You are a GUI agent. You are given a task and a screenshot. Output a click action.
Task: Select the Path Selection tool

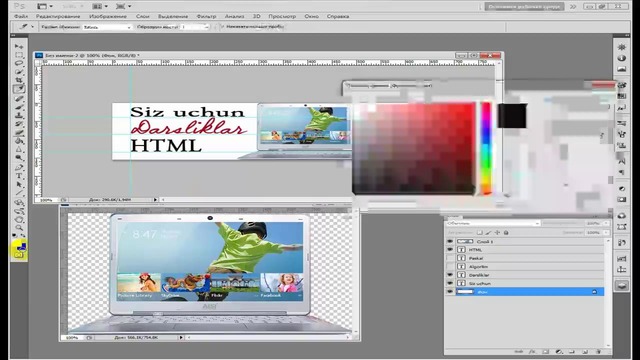[19, 185]
